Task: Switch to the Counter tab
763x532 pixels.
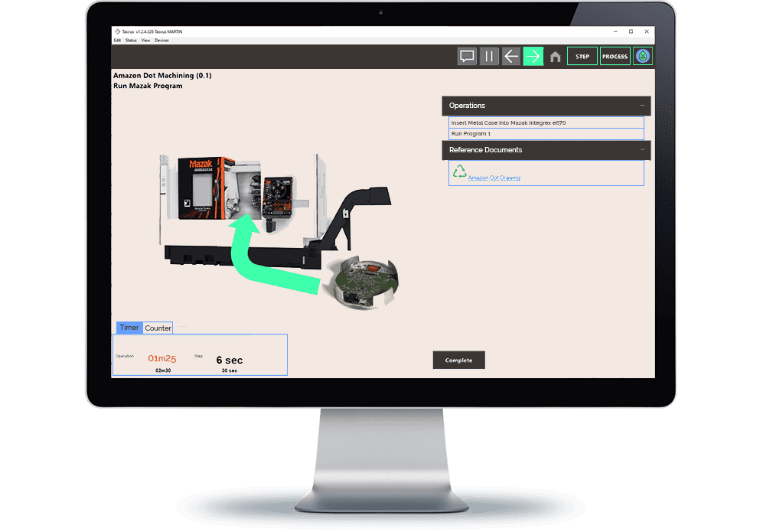Action: 158,328
